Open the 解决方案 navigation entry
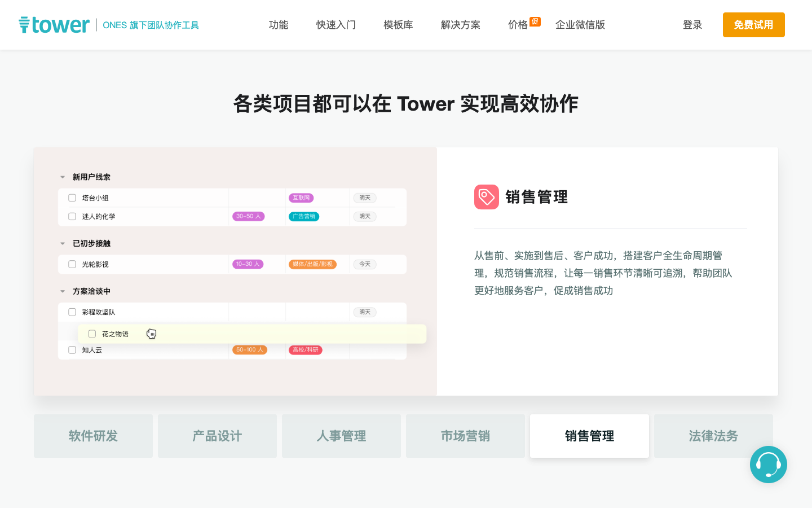This screenshot has width=812, height=508. coord(460,25)
